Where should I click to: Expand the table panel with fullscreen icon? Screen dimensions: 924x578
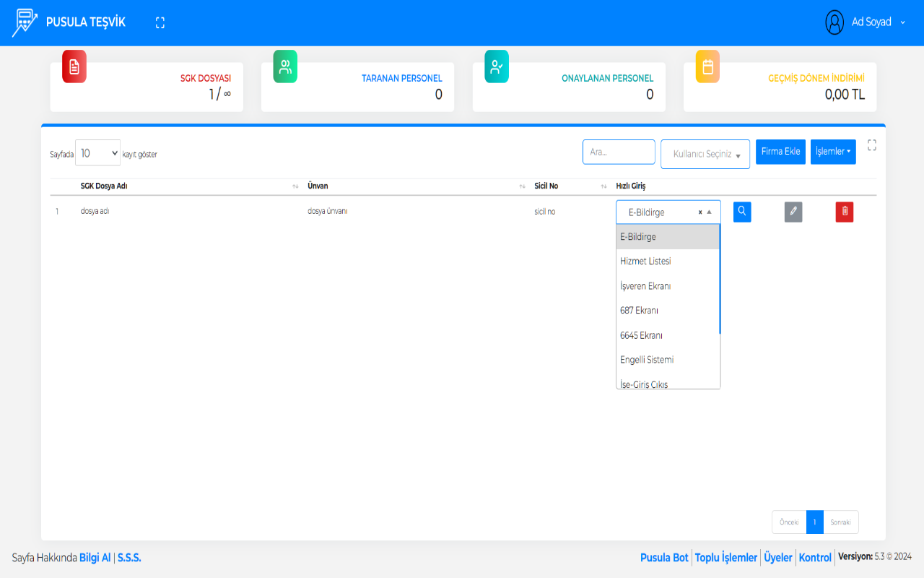click(872, 145)
